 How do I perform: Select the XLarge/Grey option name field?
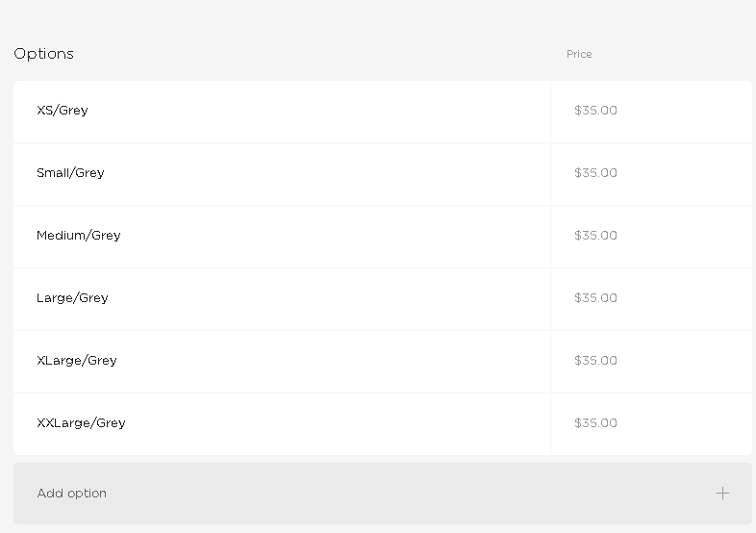coord(282,362)
